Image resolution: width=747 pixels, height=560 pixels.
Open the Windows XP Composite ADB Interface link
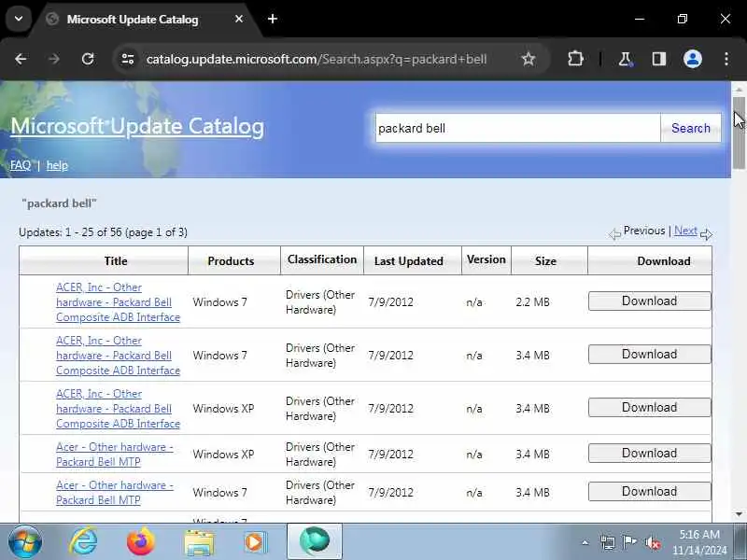[119, 409]
